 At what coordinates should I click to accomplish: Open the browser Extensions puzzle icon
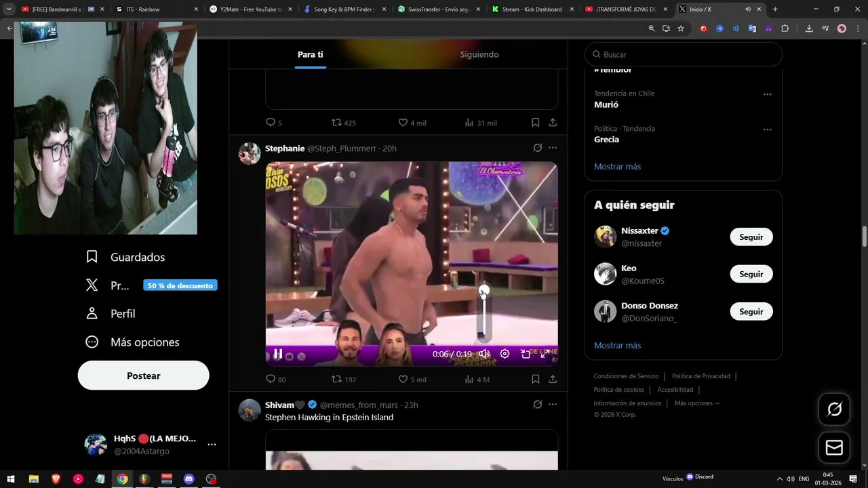[x=785, y=28]
